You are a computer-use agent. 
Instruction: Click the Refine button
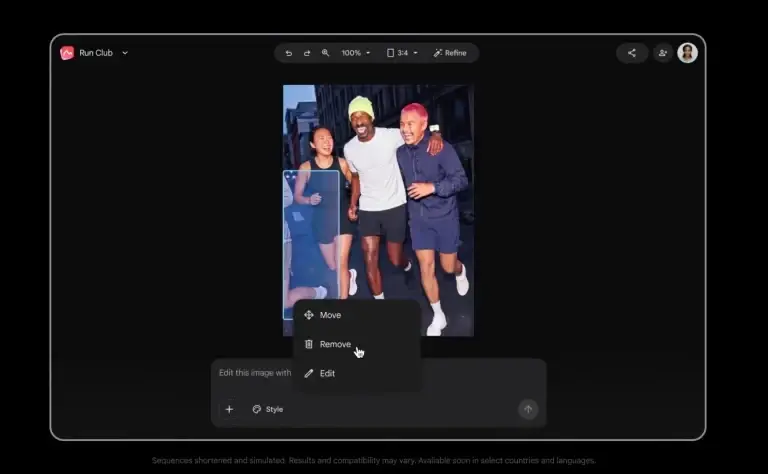(450, 53)
